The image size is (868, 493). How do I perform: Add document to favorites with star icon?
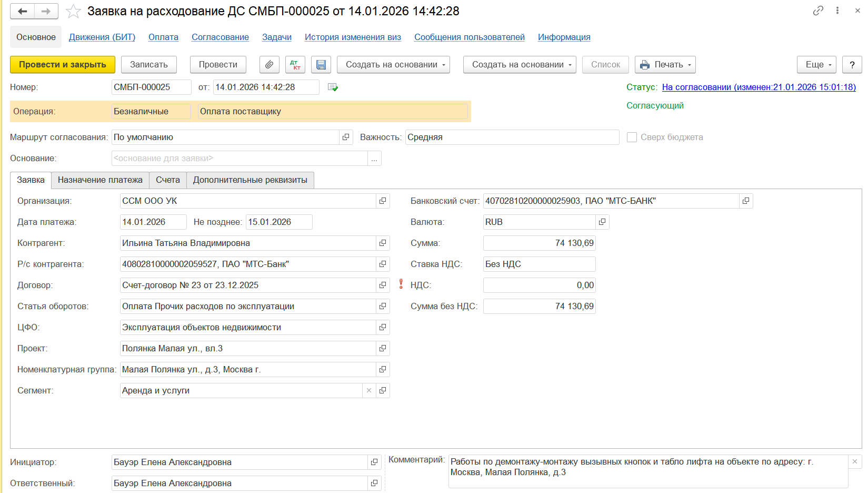coord(73,11)
